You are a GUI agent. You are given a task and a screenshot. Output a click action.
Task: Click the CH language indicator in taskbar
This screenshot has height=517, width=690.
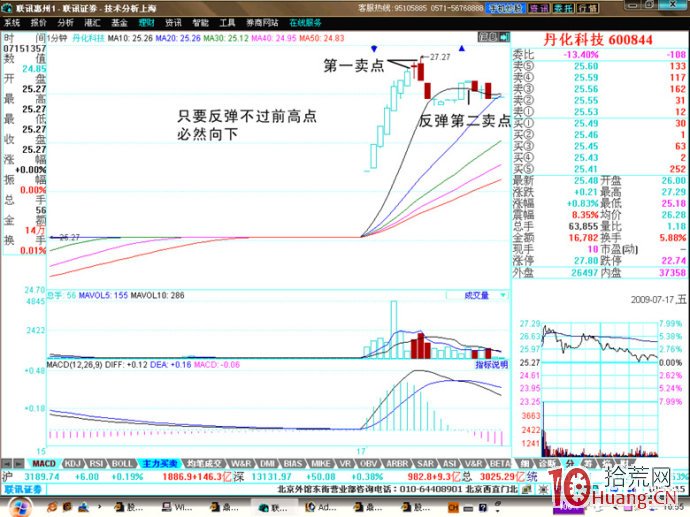pyautogui.click(x=453, y=508)
